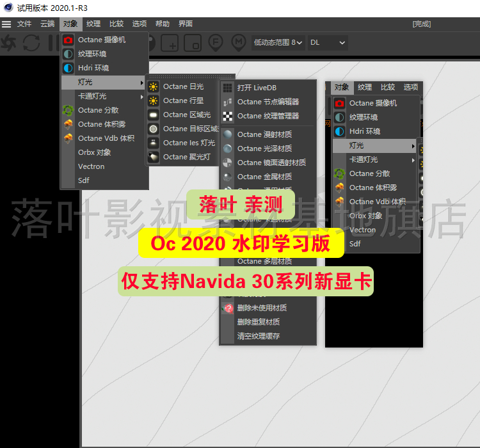The width and height of the screenshot is (480, 448).
Task: Expand 卡通灯光 submenu arrow in right inset menu
Action: click(413, 160)
